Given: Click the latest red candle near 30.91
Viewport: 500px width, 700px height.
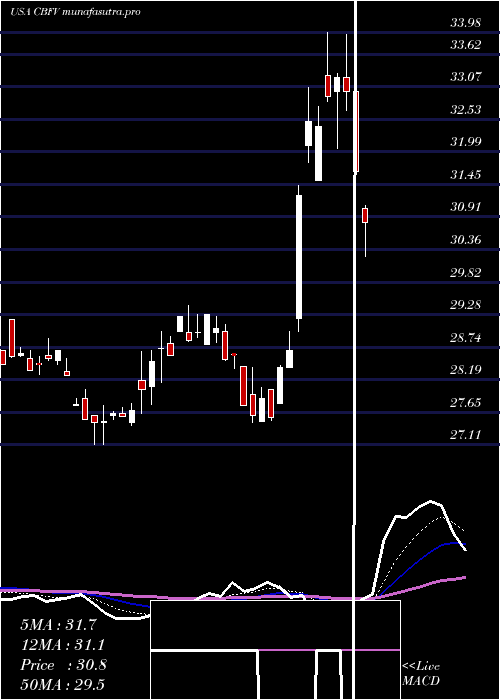Looking at the screenshot, I should coord(365,216).
